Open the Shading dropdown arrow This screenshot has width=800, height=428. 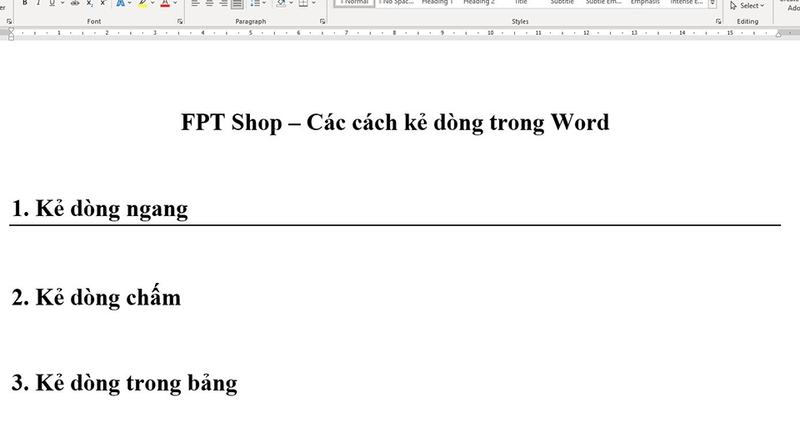(291, 3)
